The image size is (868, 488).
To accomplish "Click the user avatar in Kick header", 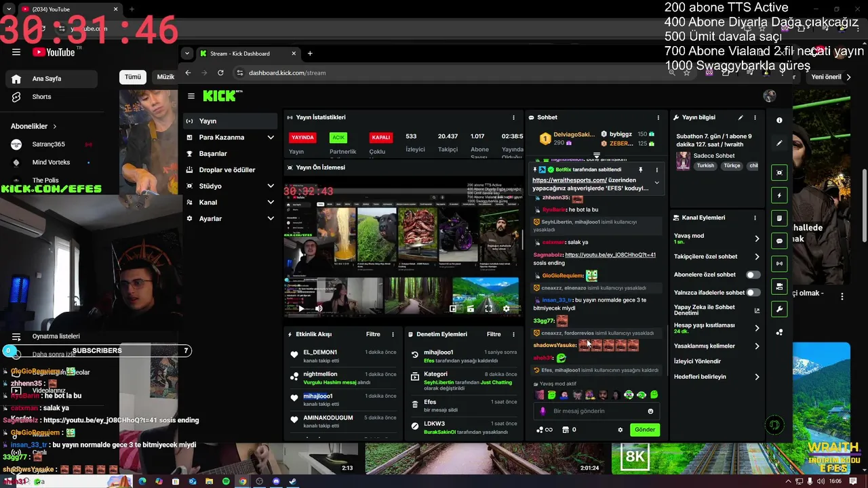I will 769,96.
